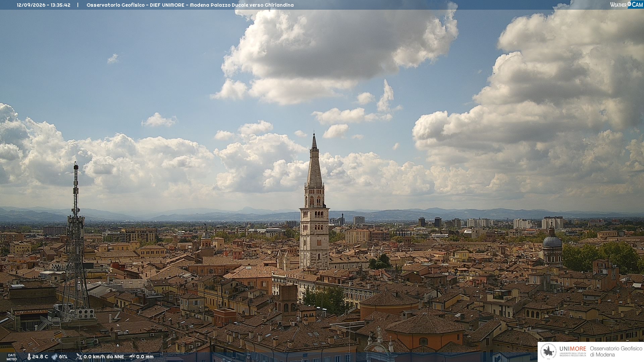Click the radio antenna lattice tower
Image resolution: width=644 pixels, height=362 pixels.
coord(76,241)
